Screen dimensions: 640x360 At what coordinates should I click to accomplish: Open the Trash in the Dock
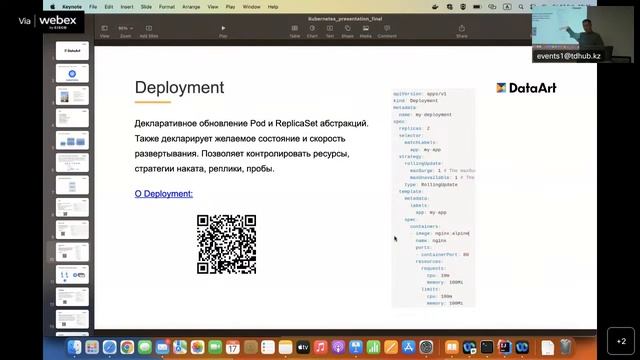pos(565,347)
